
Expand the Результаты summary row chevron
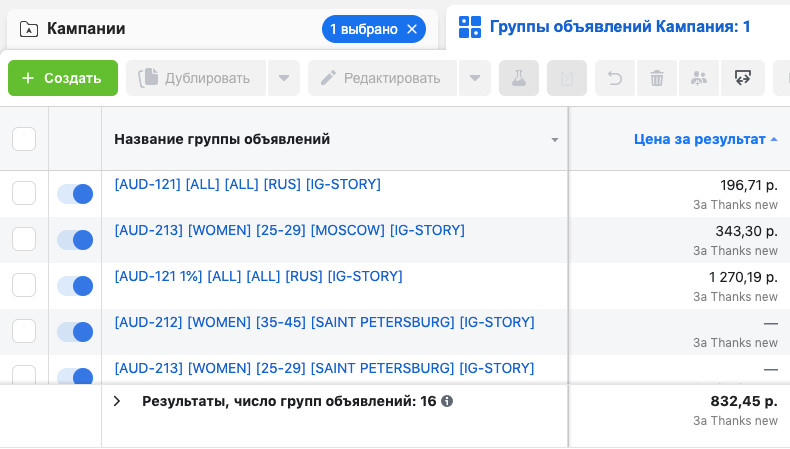click(x=117, y=401)
